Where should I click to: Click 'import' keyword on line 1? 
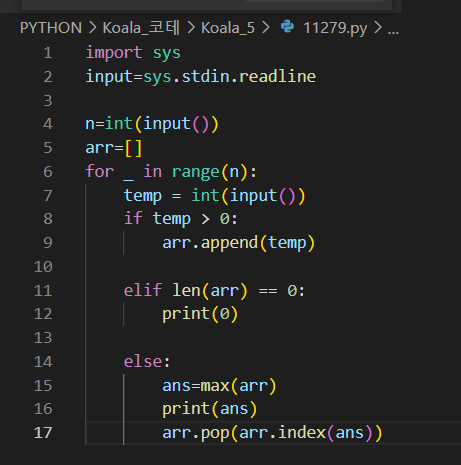[x=114, y=53]
